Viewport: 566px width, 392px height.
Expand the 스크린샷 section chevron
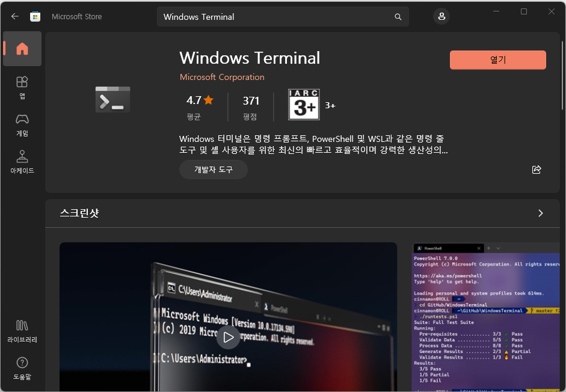pyautogui.click(x=540, y=213)
